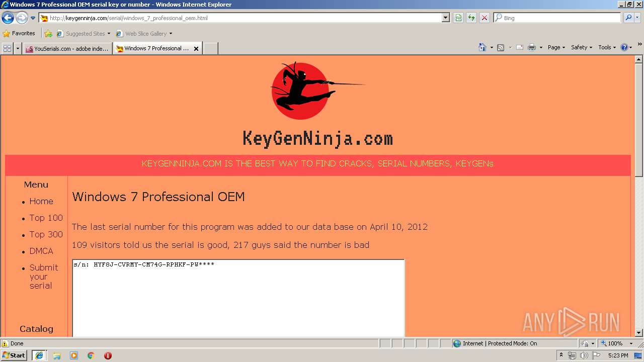Viewport: 644px width, 362px height.
Task: Click the RSS feeds icon
Action: tap(501, 47)
